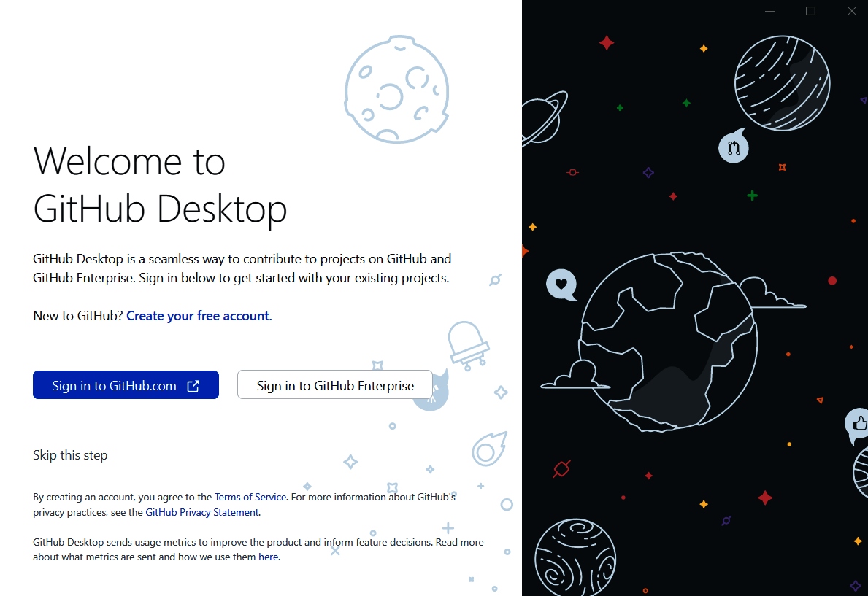Click the heart speech bubble icon

(x=561, y=285)
